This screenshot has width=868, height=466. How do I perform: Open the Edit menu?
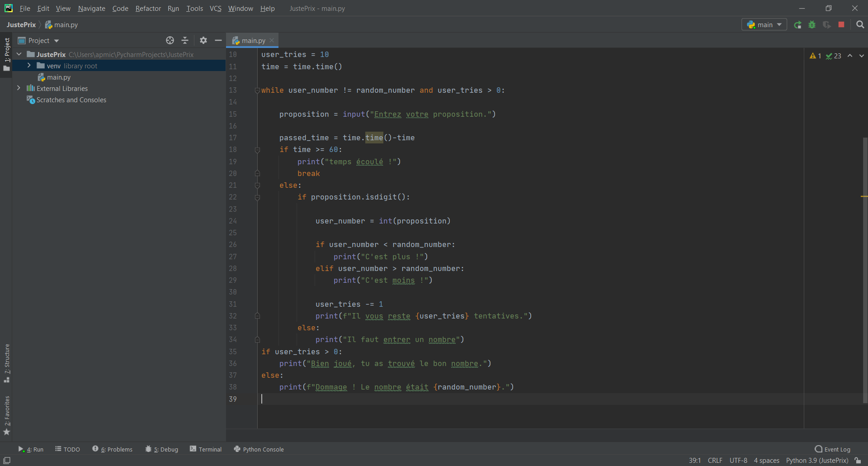pos(43,9)
